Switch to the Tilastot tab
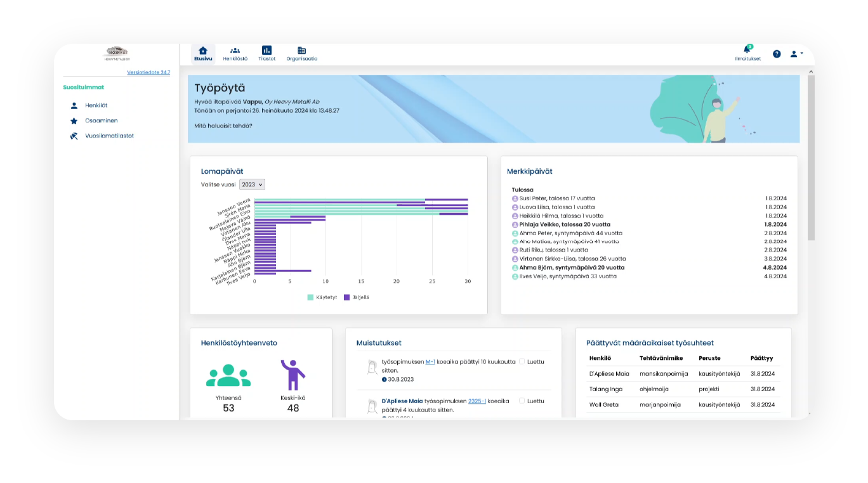This screenshot has width=868, height=483. tap(266, 54)
